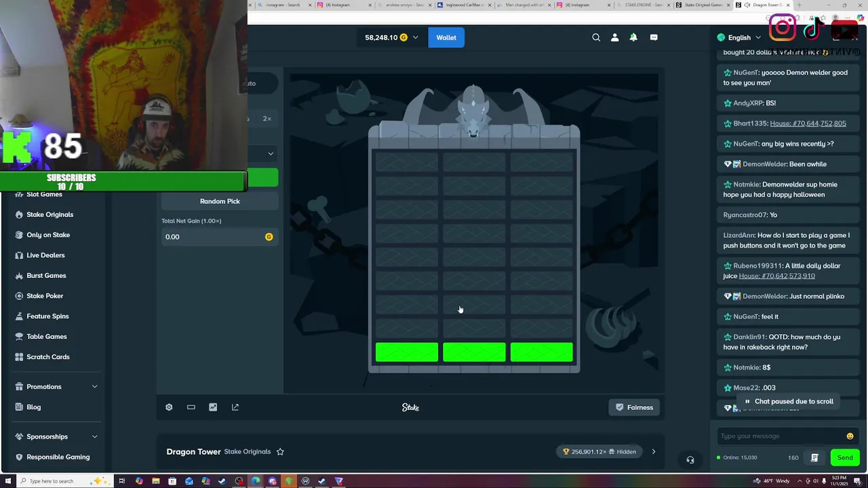This screenshot has width=868, height=488.
Task: Switch to the STAKEENGINE search browser tab
Action: click(x=644, y=5)
